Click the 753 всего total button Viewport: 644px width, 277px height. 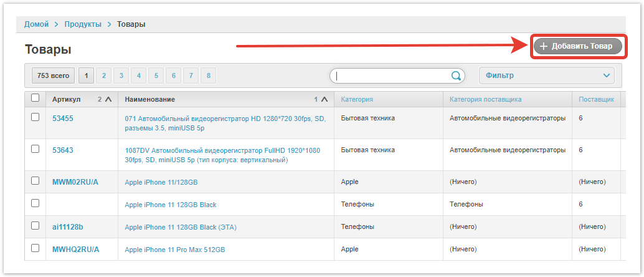tap(53, 75)
